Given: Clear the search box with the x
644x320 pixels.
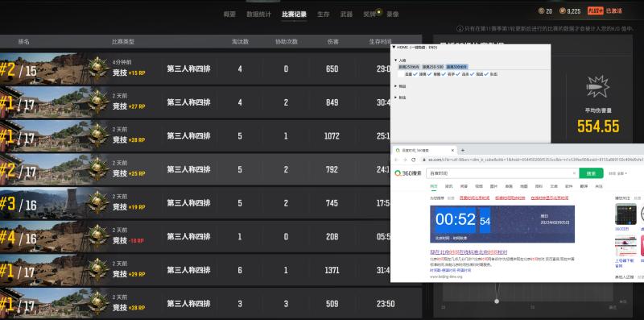Looking at the screenshot, I should tap(575, 173).
